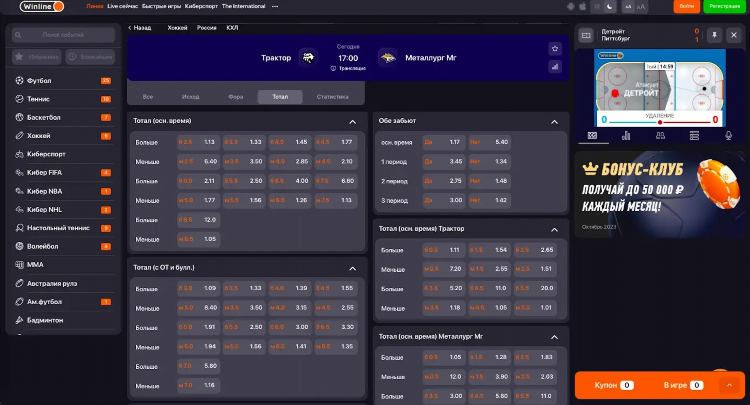The height and width of the screenshot is (405, 750).
Task: Select Кибер NBA in the sidebar
Action: coord(63,191)
